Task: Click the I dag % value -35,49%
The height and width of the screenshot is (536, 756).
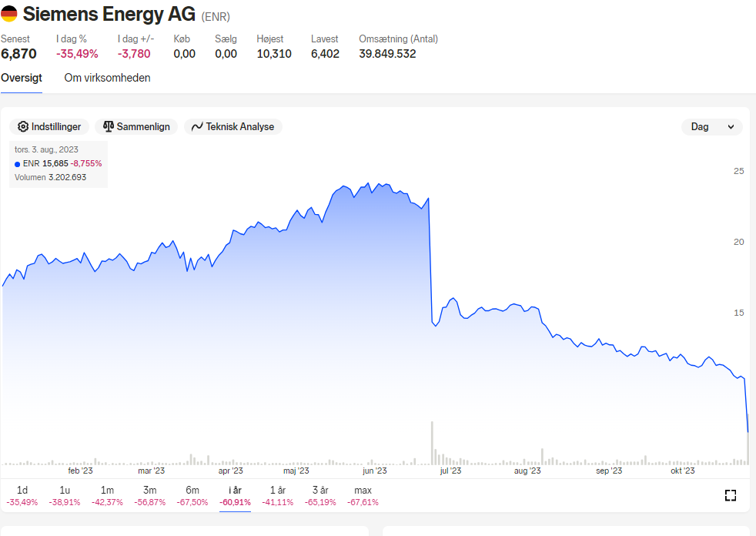Action: (77, 54)
